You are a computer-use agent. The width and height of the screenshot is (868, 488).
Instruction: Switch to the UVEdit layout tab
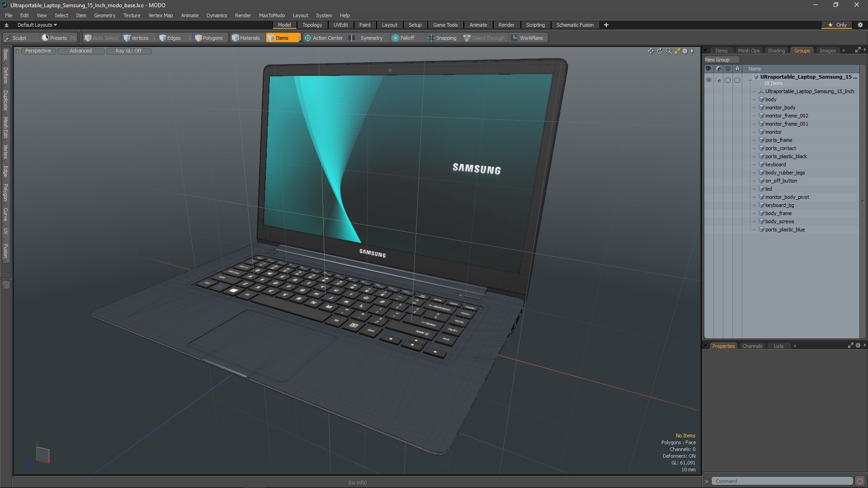[340, 25]
